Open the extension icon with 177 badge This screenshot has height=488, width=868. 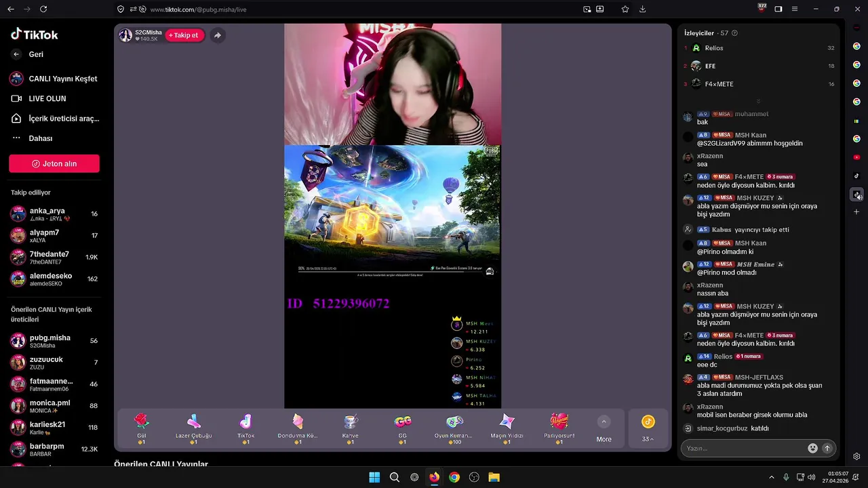coord(762,8)
